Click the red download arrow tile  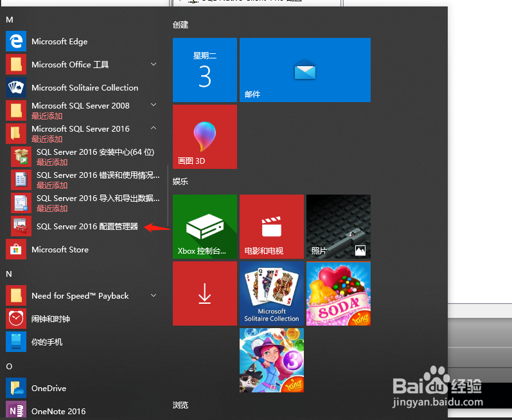pyautogui.click(x=205, y=293)
